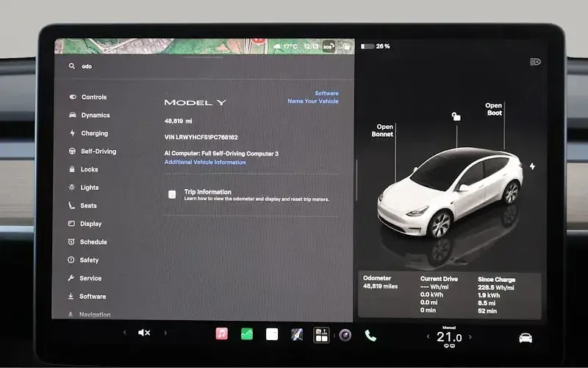Image resolution: width=588 pixels, height=368 pixels.
Task: Tap the lock icon in status bar
Action: [x=345, y=46]
